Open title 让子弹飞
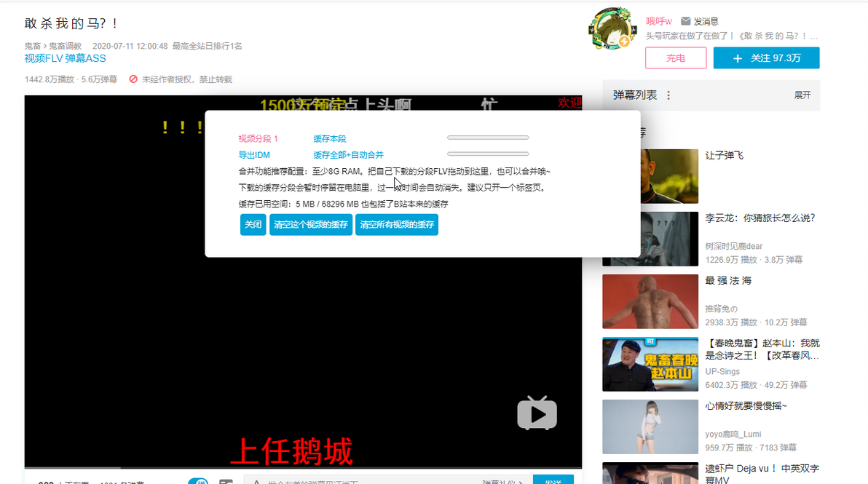The image size is (868, 484). point(724,156)
